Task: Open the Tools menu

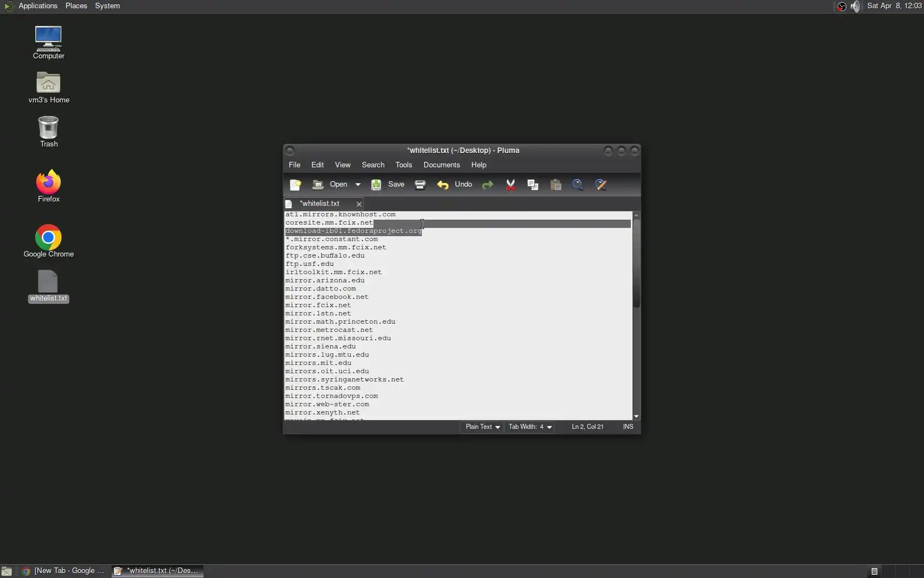Action: tap(404, 165)
